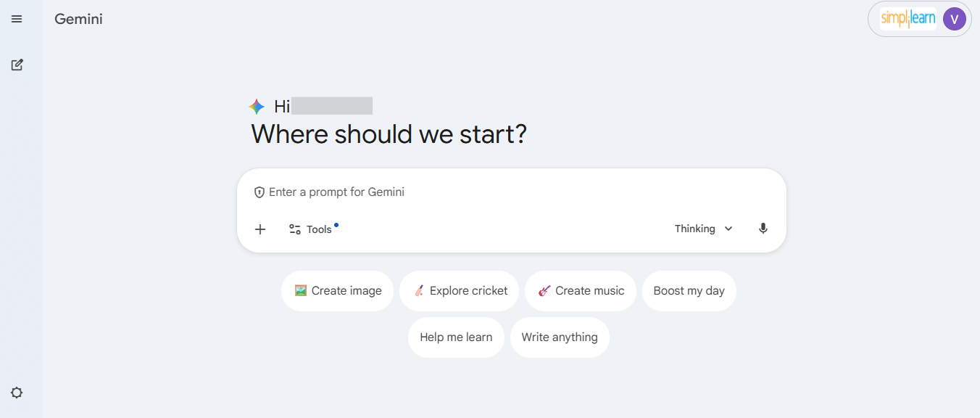Select the Create image suggestion chip

tap(337, 290)
